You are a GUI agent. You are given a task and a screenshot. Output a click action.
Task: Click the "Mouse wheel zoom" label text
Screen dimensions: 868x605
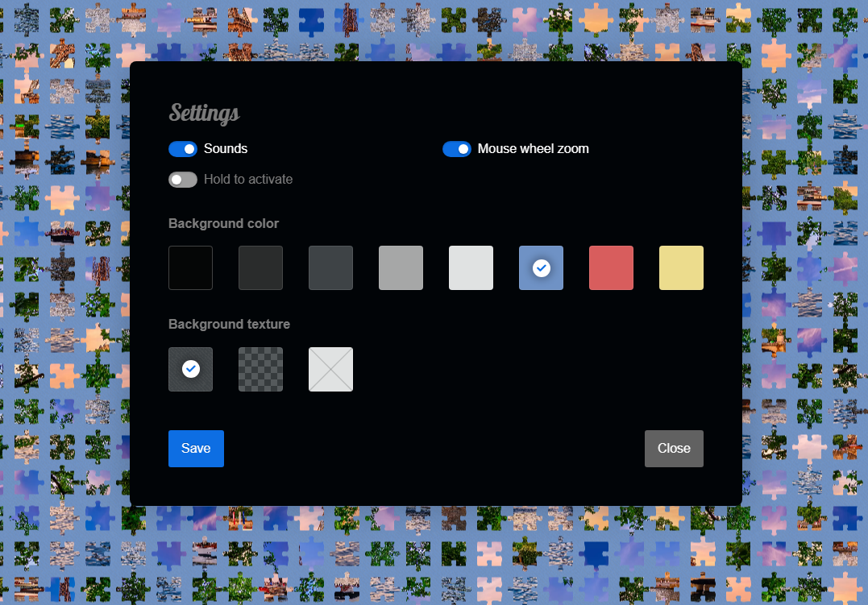click(x=533, y=149)
